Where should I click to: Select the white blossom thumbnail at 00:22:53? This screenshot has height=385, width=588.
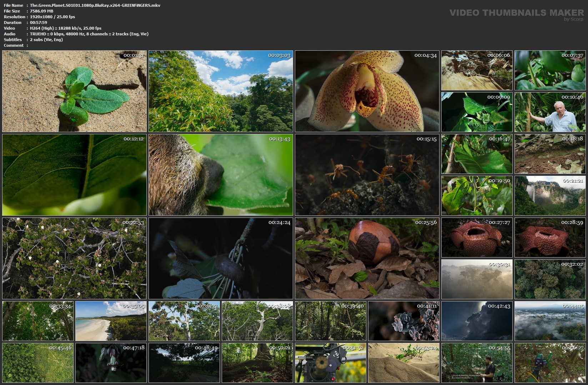click(x=74, y=258)
